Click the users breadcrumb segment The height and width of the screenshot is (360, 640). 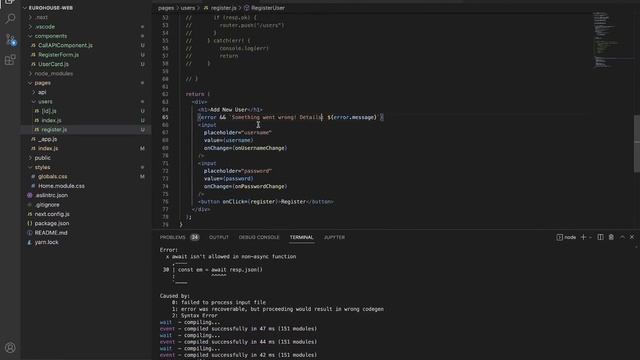(x=188, y=8)
